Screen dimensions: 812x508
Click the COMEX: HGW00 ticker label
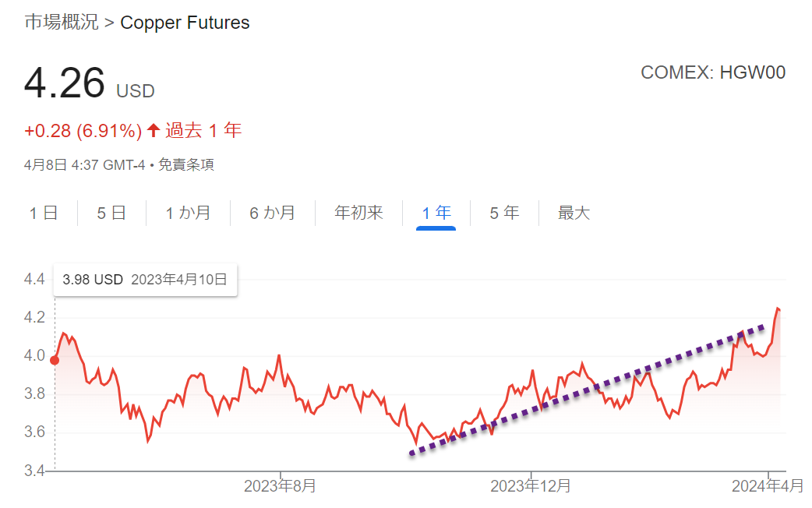(713, 72)
